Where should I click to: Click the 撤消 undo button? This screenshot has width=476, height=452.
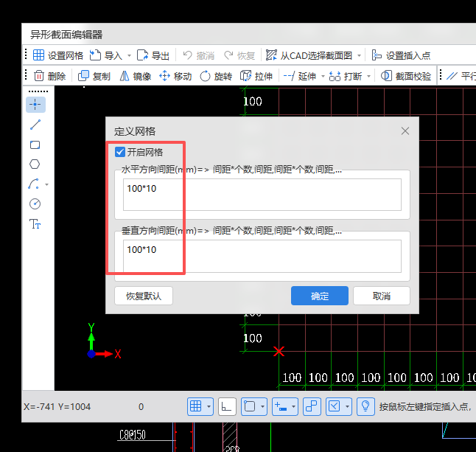coord(198,55)
